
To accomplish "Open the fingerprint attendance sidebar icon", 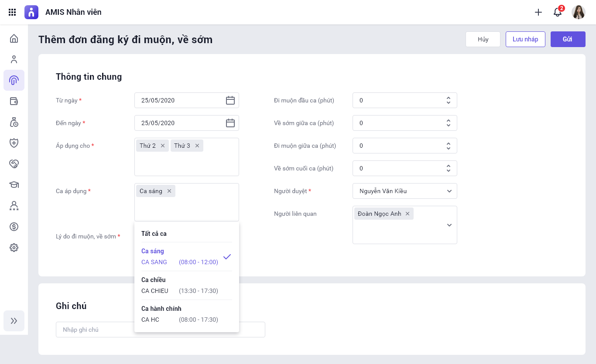I will (14, 80).
